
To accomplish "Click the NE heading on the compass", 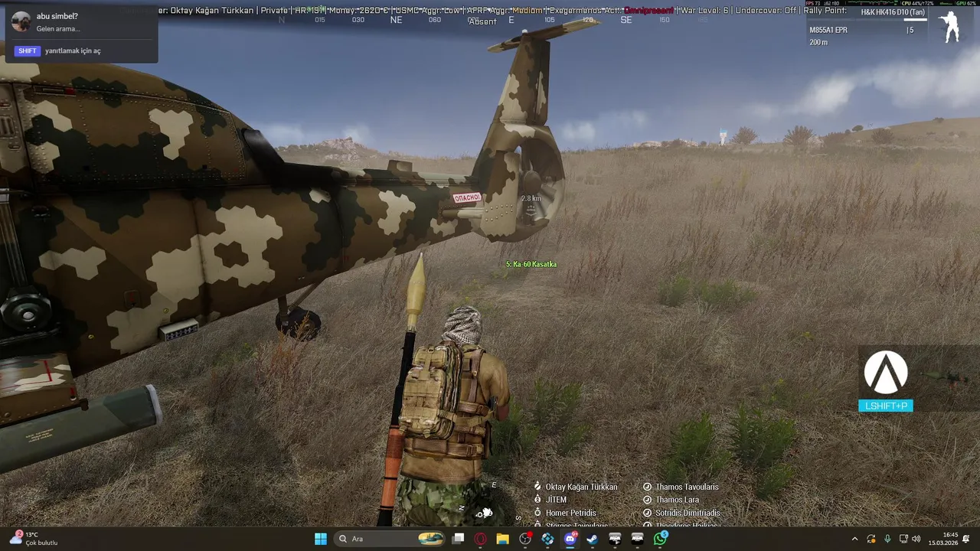I will tap(396, 20).
